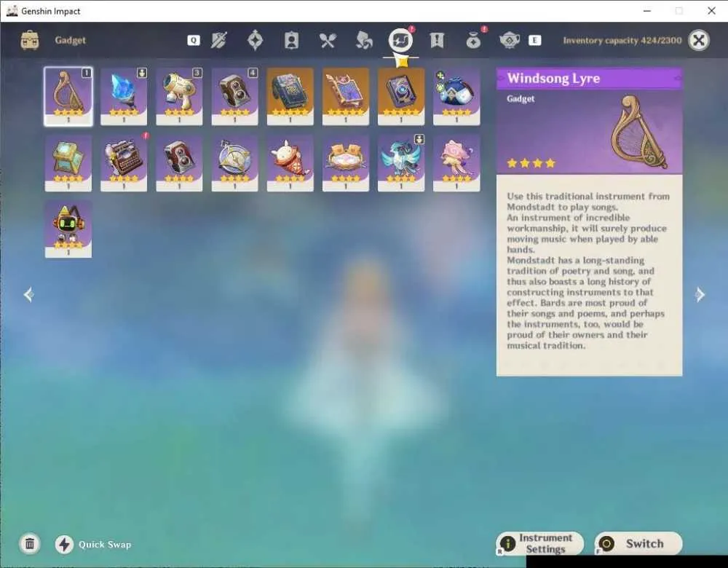
Task: Select the highlighted Gadgets tab icon
Action: point(400,40)
